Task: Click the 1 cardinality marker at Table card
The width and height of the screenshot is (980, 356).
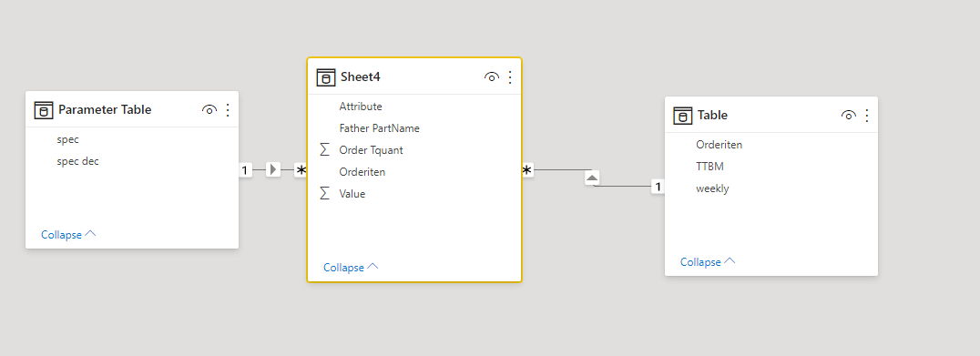Action: point(658,186)
